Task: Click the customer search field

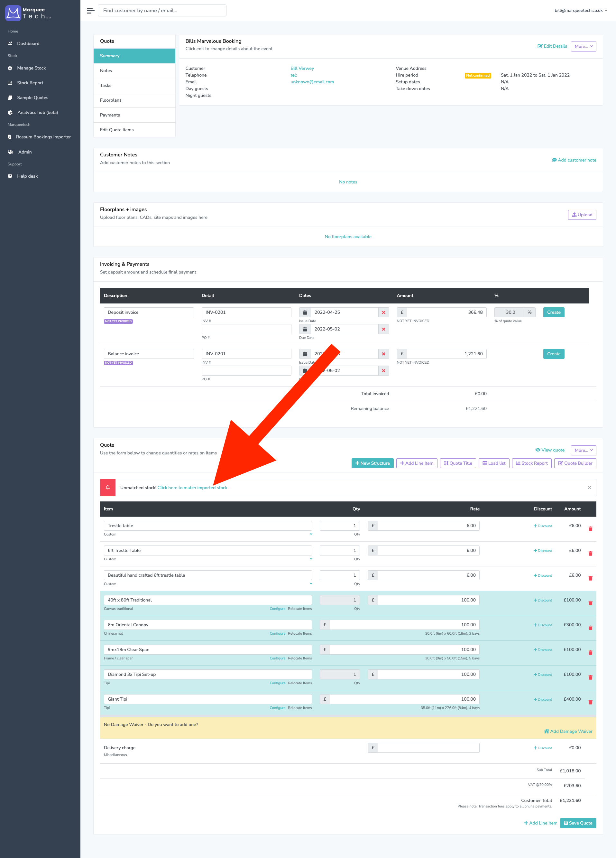Action: (162, 10)
